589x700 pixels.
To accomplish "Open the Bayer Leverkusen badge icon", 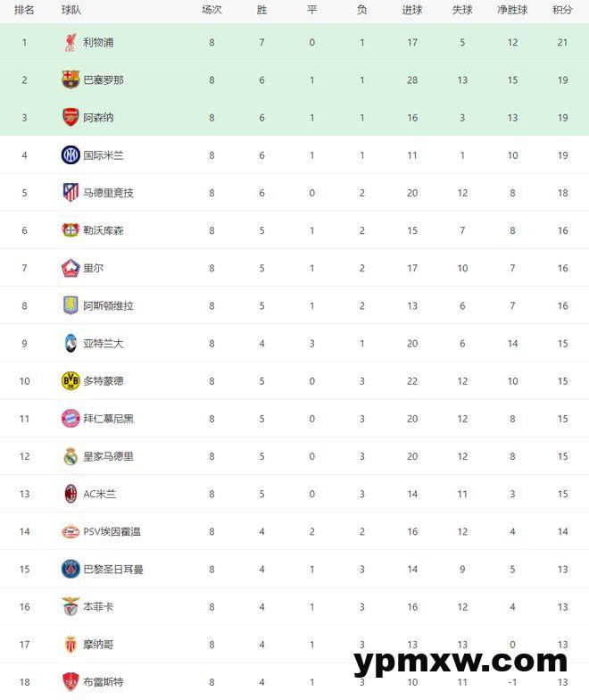I will point(71,230).
